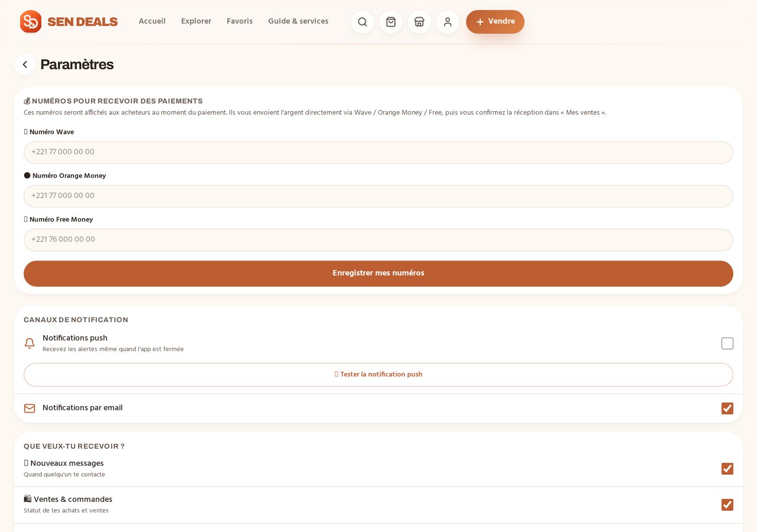This screenshot has width=757, height=532.
Task: Focus the Numéro Orange Money input field
Action: click(378, 196)
